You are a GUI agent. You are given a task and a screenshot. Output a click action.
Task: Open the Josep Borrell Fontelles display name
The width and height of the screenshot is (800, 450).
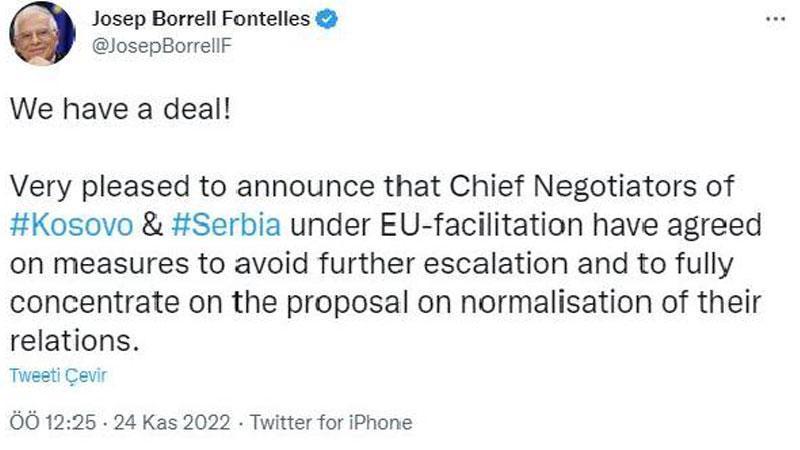[204, 18]
